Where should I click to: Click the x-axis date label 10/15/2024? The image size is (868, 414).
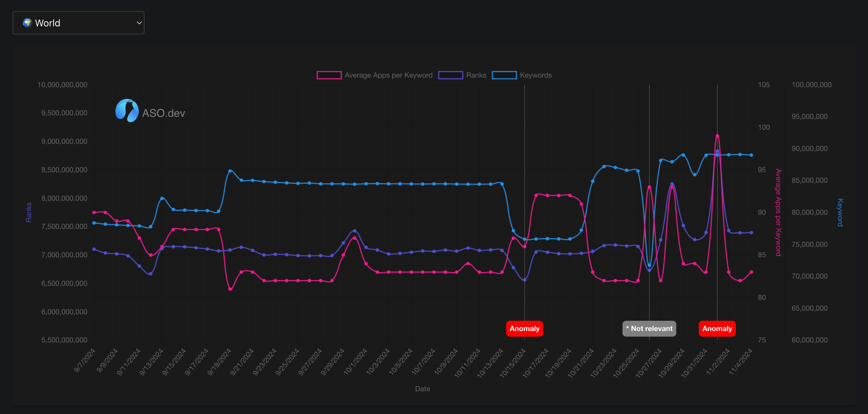click(513, 363)
